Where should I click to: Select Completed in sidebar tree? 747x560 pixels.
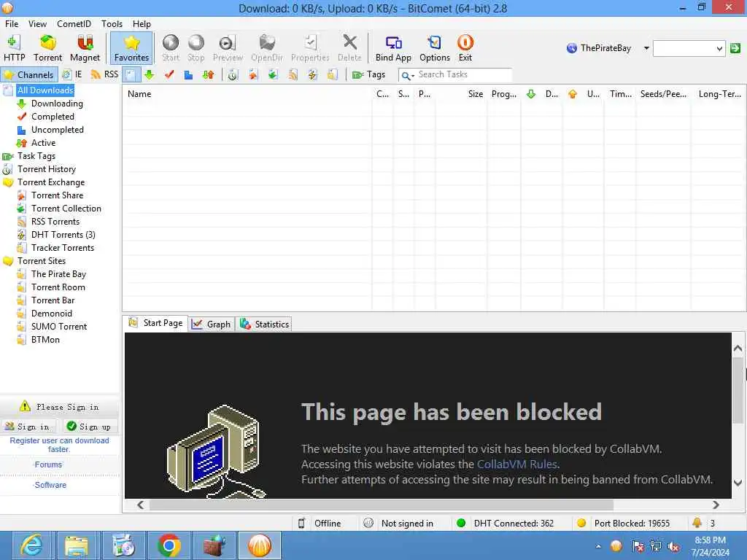click(x=53, y=117)
